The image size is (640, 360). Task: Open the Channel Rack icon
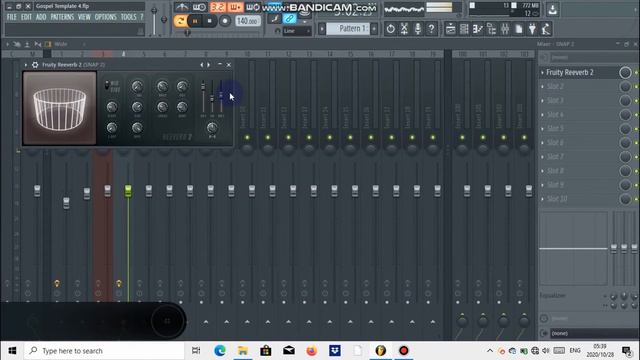coord(464,29)
